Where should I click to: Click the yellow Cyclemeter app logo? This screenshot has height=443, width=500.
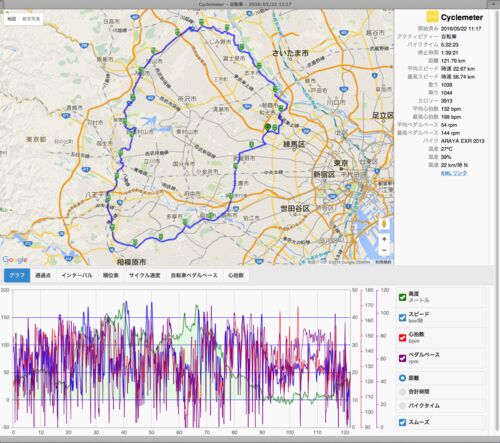click(x=432, y=17)
